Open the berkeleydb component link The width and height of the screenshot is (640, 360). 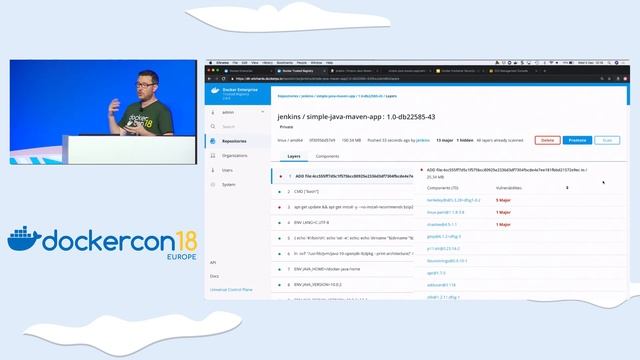pyautogui.click(x=453, y=200)
